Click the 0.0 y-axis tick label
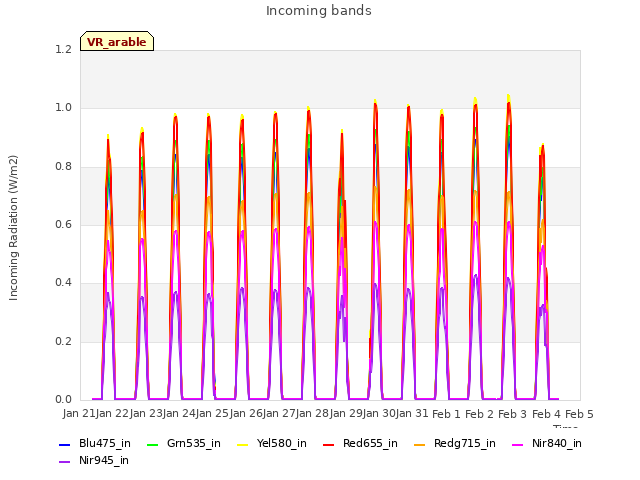 pos(63,400)
